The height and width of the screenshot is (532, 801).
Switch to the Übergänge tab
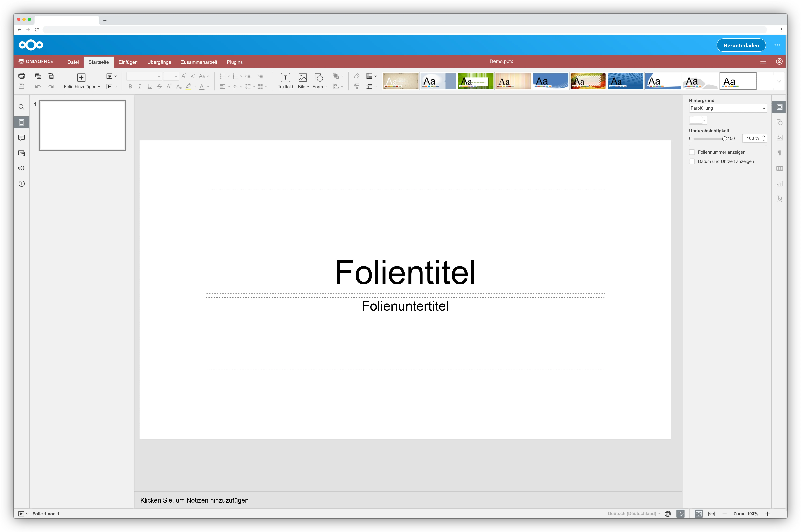click(x=159, y=62)
